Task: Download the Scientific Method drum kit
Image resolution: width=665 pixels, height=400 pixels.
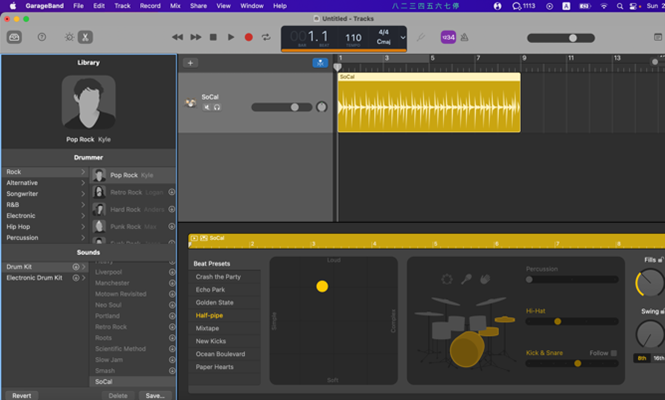Action: pyautogui.click(x=172, y=349)
